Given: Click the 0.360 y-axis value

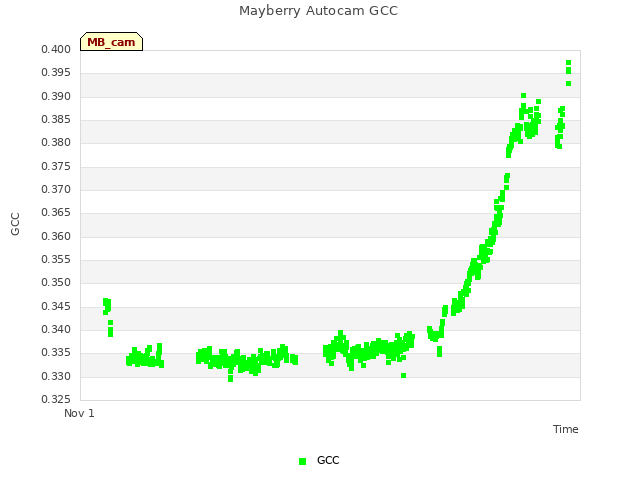Looking at the screenshot, I should click(56, 236).
